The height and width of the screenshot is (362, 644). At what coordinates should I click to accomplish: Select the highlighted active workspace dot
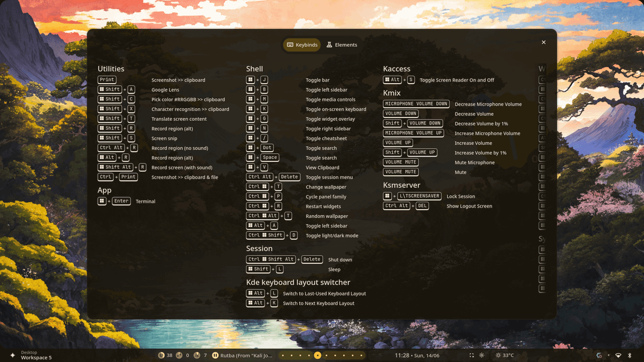(318, 355)
